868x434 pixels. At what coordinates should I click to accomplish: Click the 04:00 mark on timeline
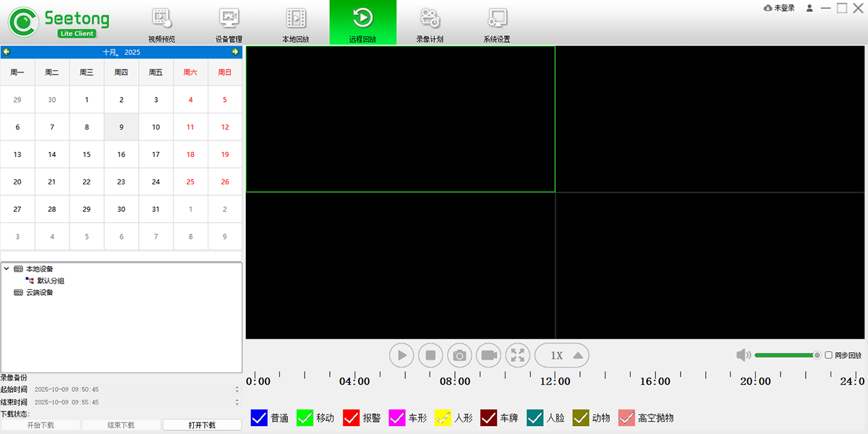click(354, 381)
